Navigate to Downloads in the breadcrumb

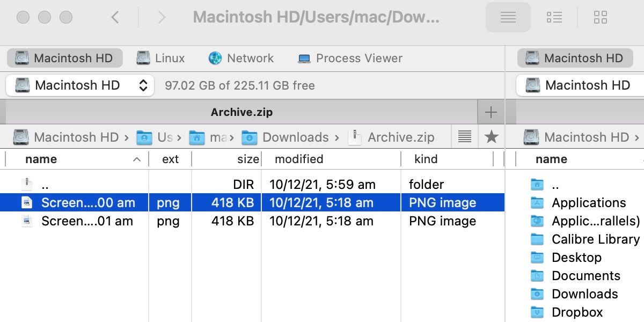[295, 137]
